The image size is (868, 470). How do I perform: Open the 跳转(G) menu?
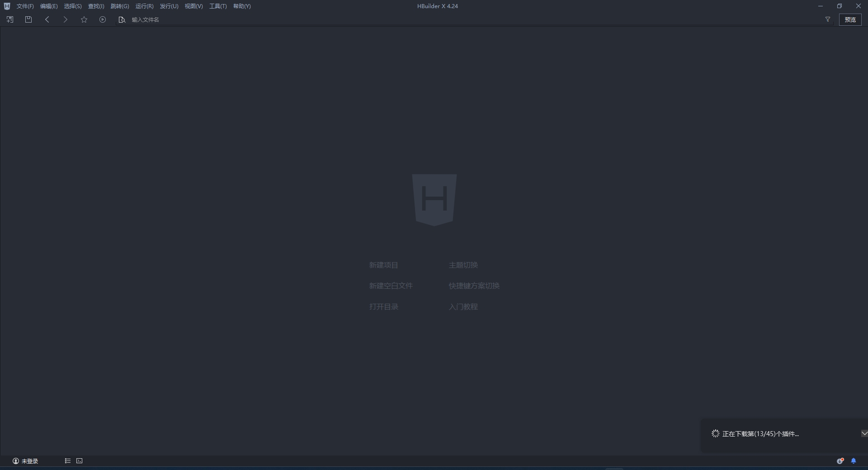pos(120,6)
